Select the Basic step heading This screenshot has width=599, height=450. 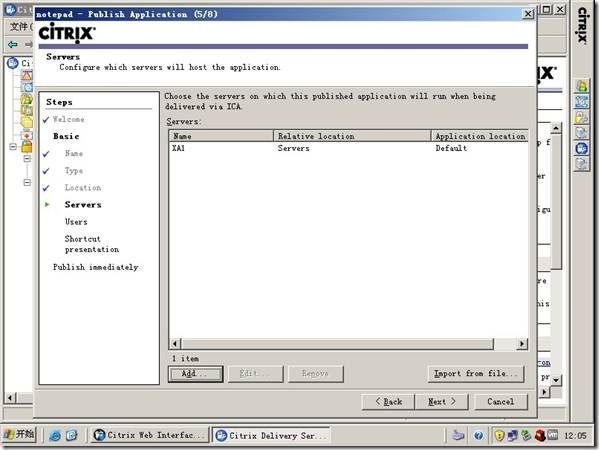(66, 136)
